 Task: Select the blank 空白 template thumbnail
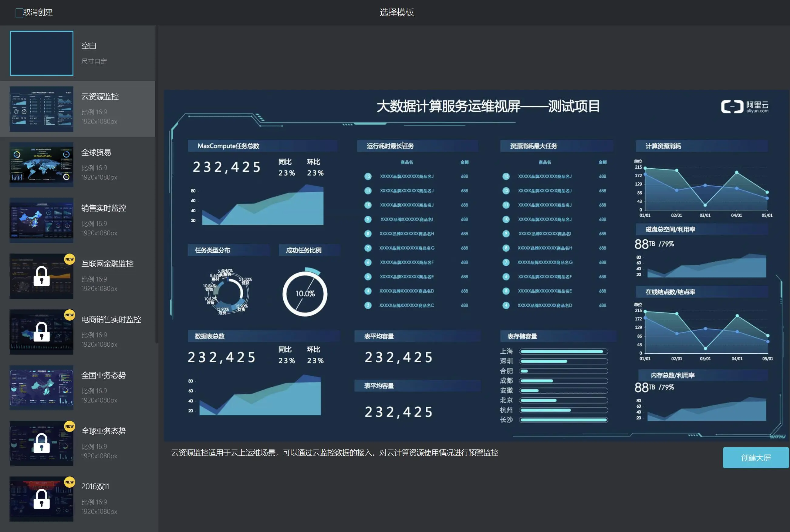[x=41, y=53]
